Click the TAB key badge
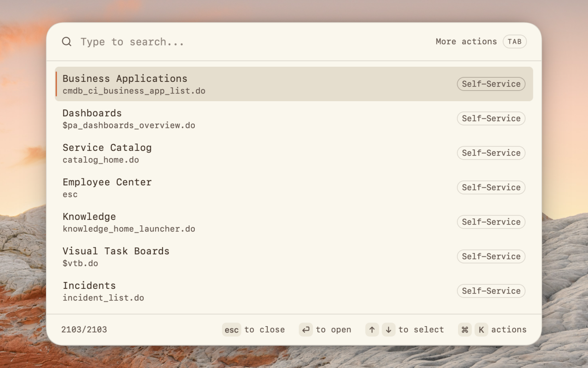 (514, 42)
